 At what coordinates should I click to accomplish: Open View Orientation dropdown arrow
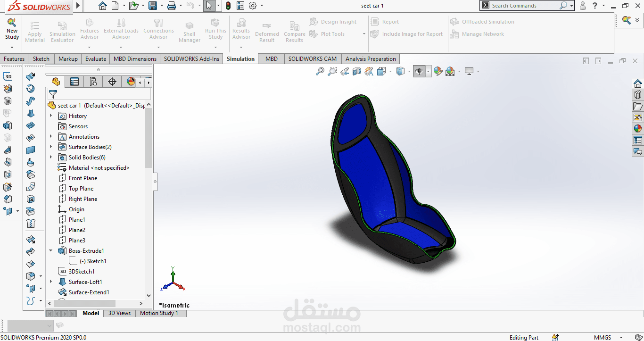[390, 72]
